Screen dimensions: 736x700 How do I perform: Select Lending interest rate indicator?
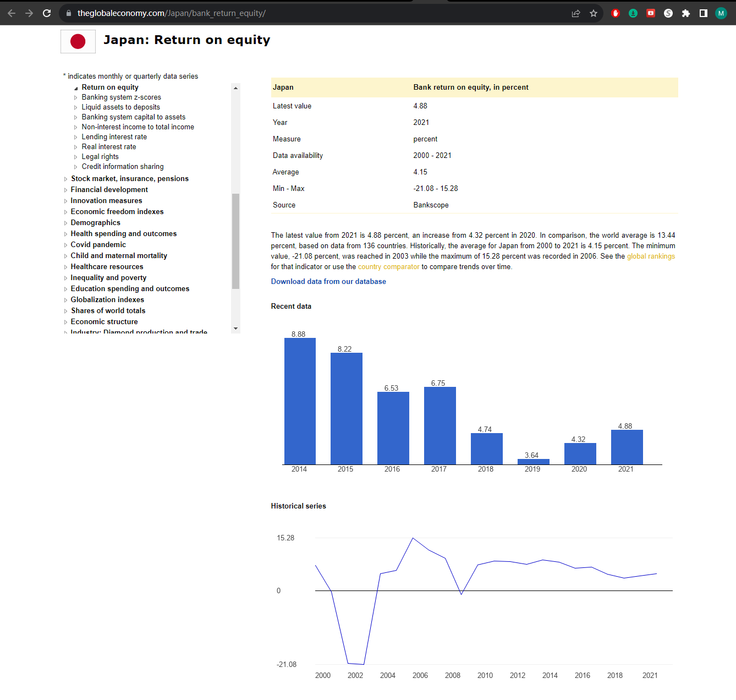114,137
